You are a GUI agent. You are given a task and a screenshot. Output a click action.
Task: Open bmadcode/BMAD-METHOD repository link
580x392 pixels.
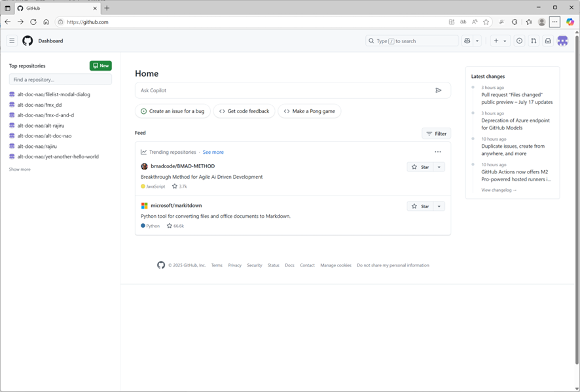click(183, 166)
